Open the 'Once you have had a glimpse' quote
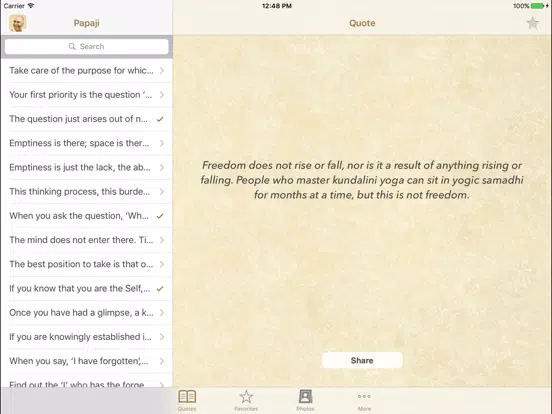Image resolution: width=552 pixels, height=414 pixels. coord(87,313)
